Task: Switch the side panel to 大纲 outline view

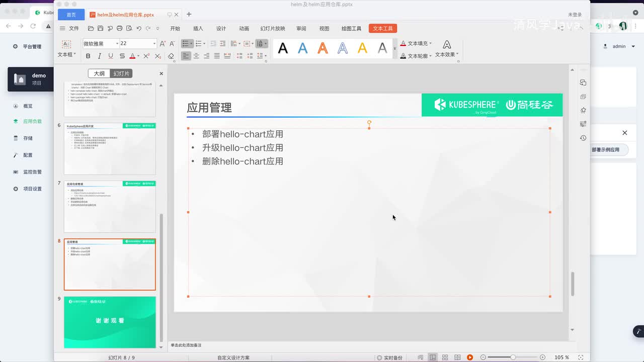Action: tap(99, 73)
